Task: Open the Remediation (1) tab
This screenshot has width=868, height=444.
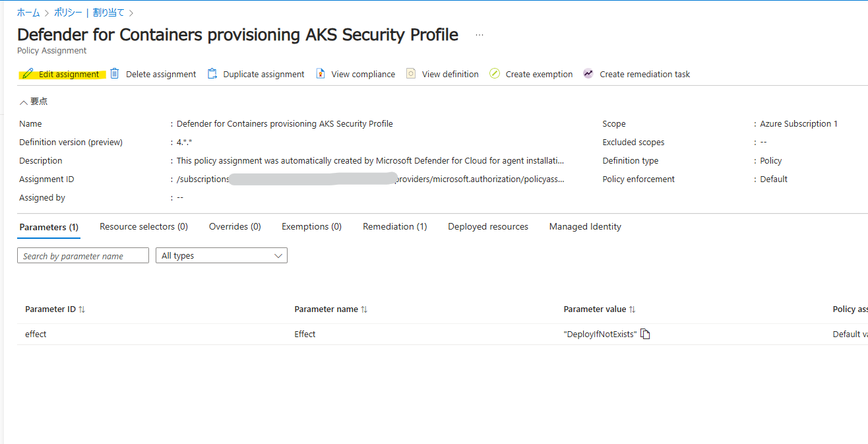Action: 395,226
